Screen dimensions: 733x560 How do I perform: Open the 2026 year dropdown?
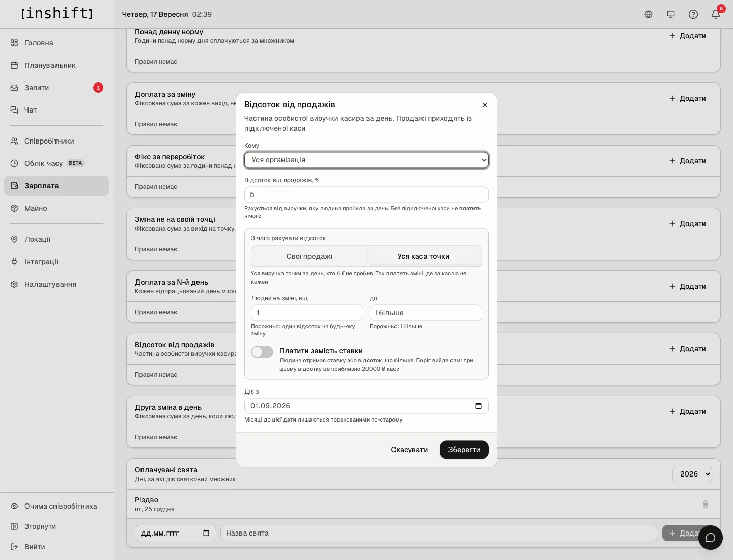point(692,474)
